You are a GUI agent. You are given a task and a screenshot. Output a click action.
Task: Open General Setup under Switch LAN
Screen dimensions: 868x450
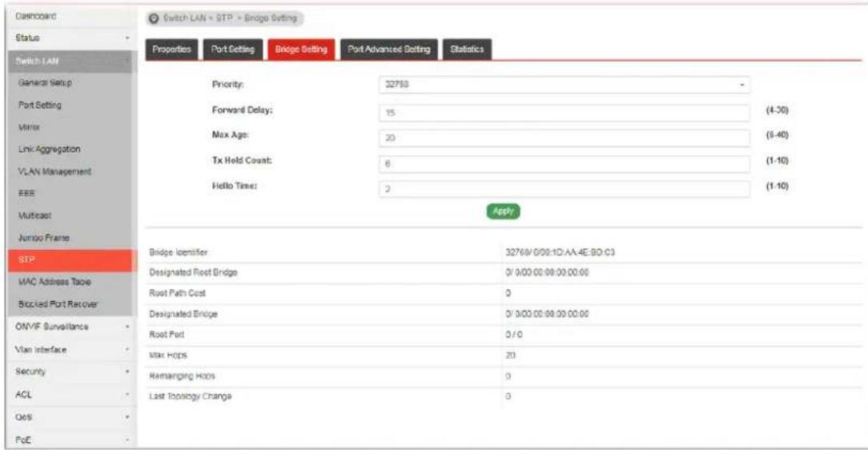(x=70, y=83)
